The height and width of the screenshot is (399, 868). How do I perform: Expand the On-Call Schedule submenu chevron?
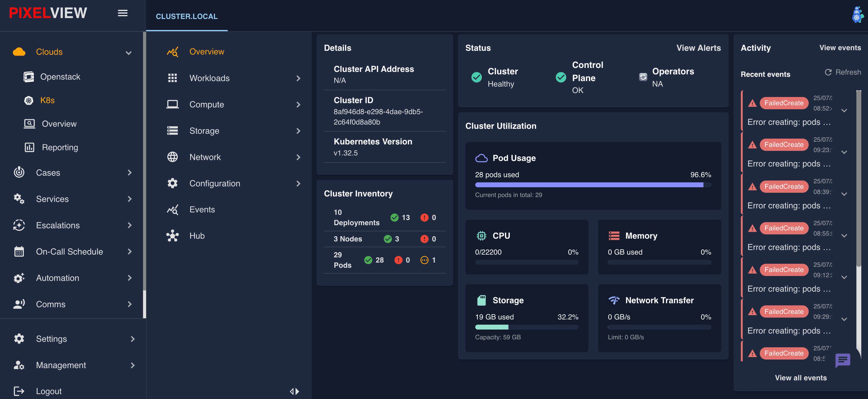tap(130, 252)
